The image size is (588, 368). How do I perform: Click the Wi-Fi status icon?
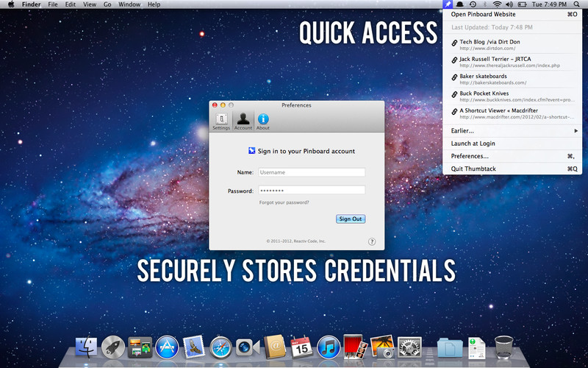[x=497, y=4]
